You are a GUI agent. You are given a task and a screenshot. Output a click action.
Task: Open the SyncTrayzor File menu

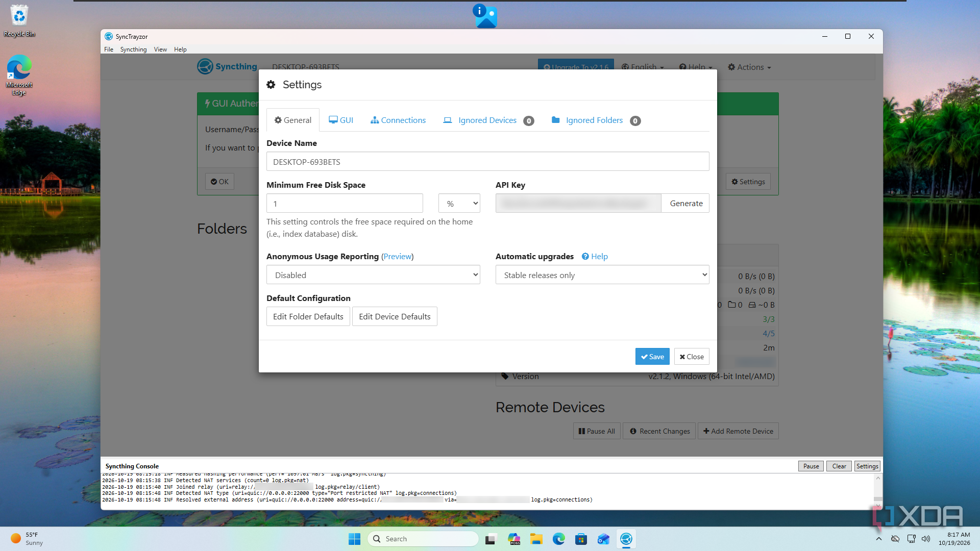point(109,49)
